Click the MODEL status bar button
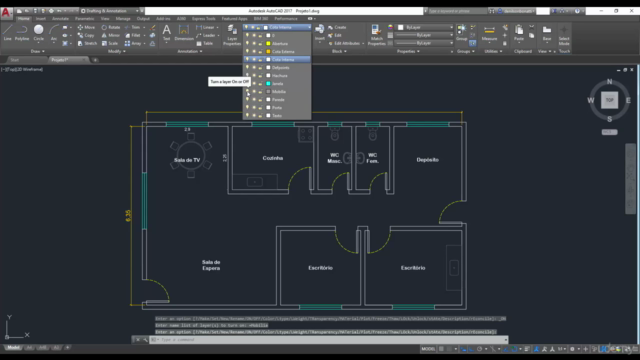640x360 pixels. pyautogui.click(x=428, y=349)
